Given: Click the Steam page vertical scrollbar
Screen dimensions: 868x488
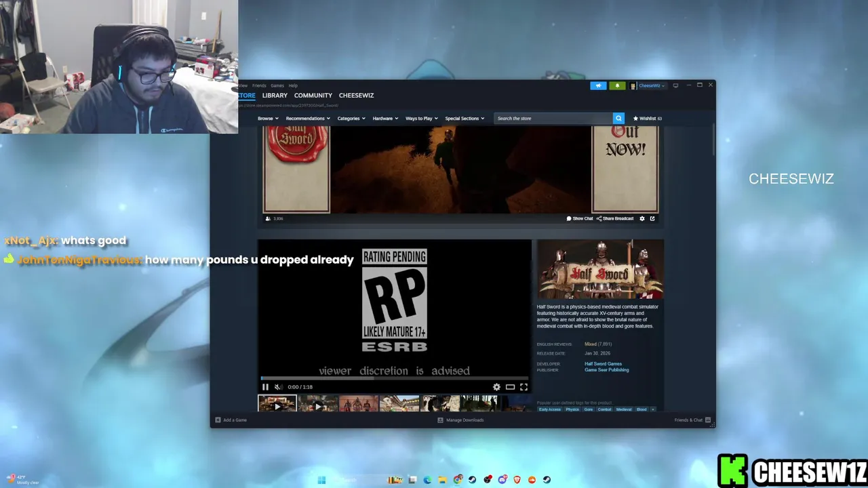Looking at the screenshot, I should pos(713,139).
